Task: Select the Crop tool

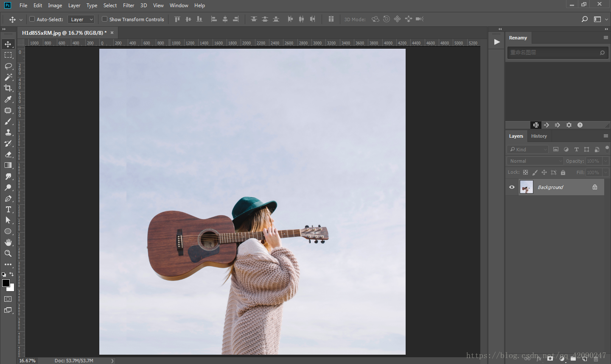Action: click(8, 88)
